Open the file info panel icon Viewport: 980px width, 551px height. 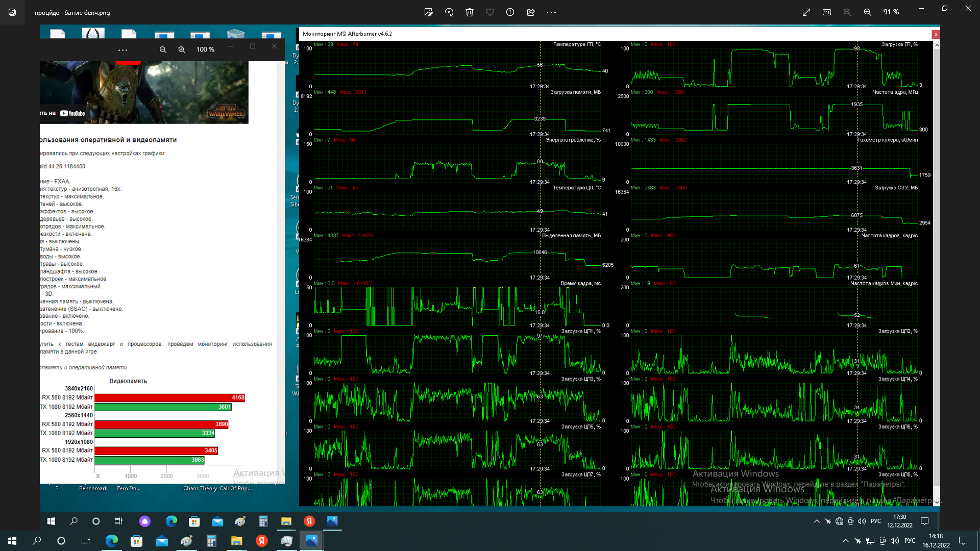coord(510,12)
